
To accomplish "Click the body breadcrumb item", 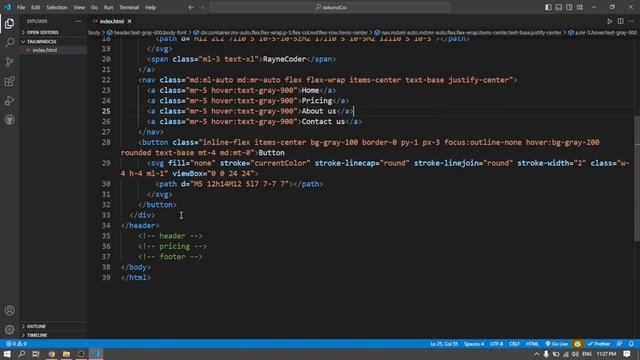I will tap(94, 32).
